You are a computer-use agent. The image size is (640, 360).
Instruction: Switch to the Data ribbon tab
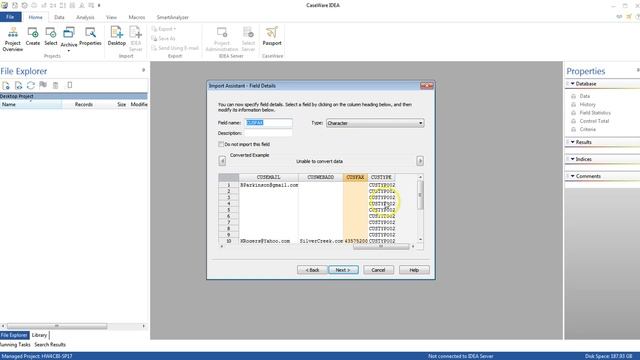[59, 17]
